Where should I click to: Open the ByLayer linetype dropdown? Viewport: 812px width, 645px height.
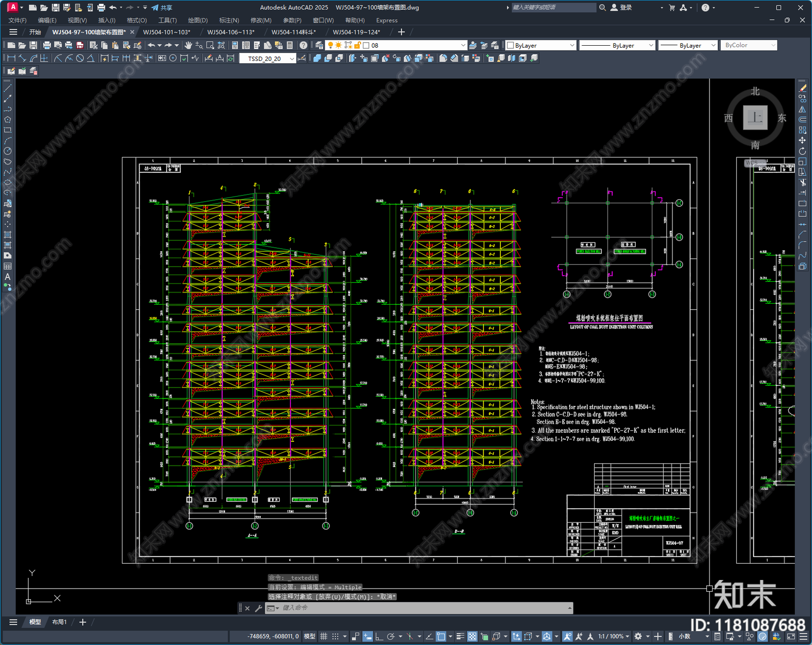click(651, 45)
